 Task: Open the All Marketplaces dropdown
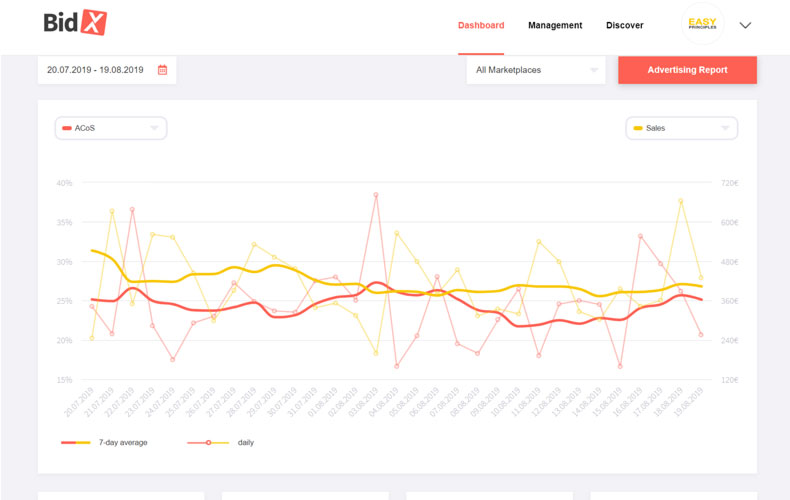click(536, 70)
